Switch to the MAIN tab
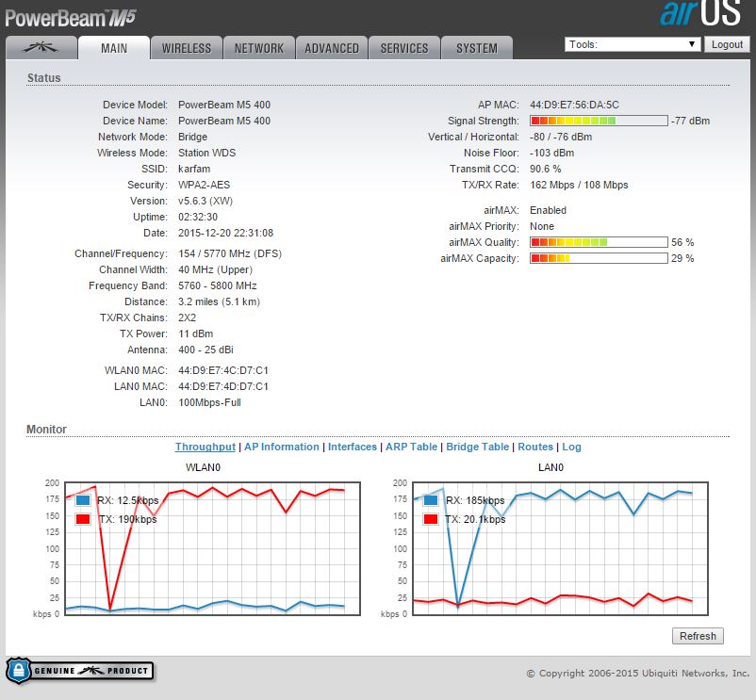This screenshot has width=756, height=700. tap(114, 48)
